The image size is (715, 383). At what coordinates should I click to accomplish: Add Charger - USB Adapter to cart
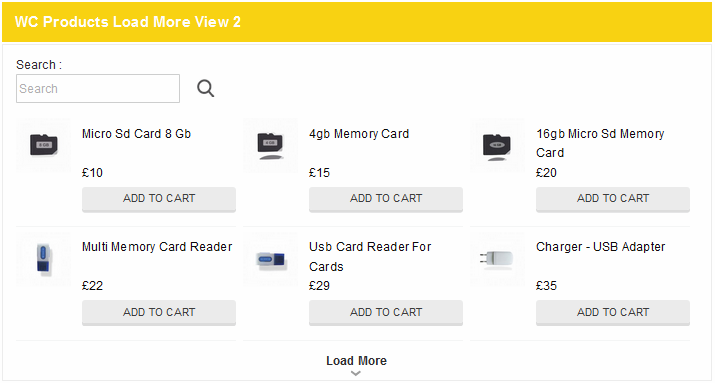click(613, 313)
